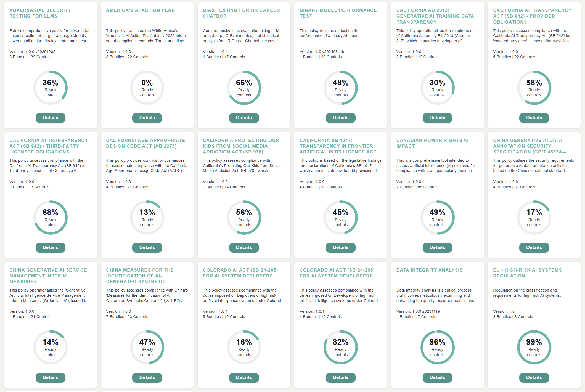This screenshot has height=392, width=585.
Task: Open Details for Adversarial Security Testing for LLMs
Action: (50, 118)
